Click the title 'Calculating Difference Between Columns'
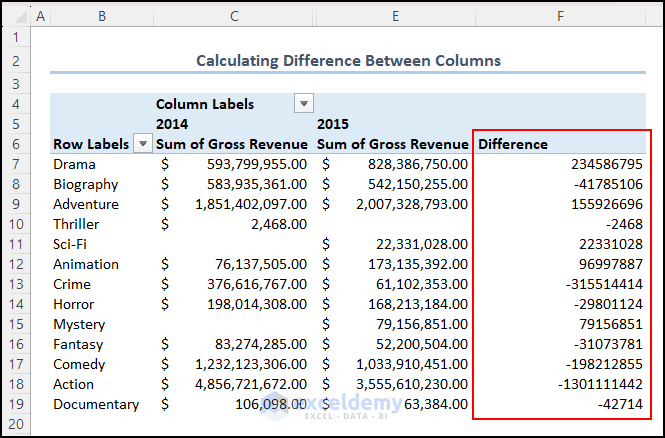This screenshot has width=665, height=438. click(x=348, y=61)
